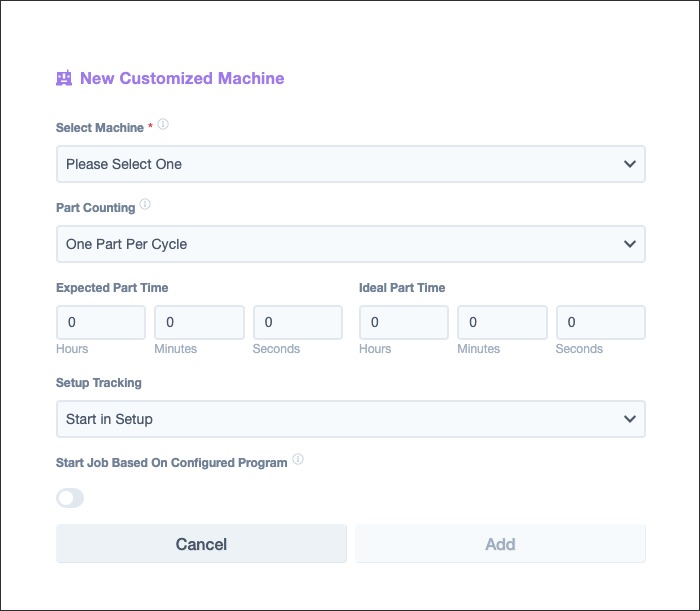Click the New Customized Machine title text

tap(182, 78)
